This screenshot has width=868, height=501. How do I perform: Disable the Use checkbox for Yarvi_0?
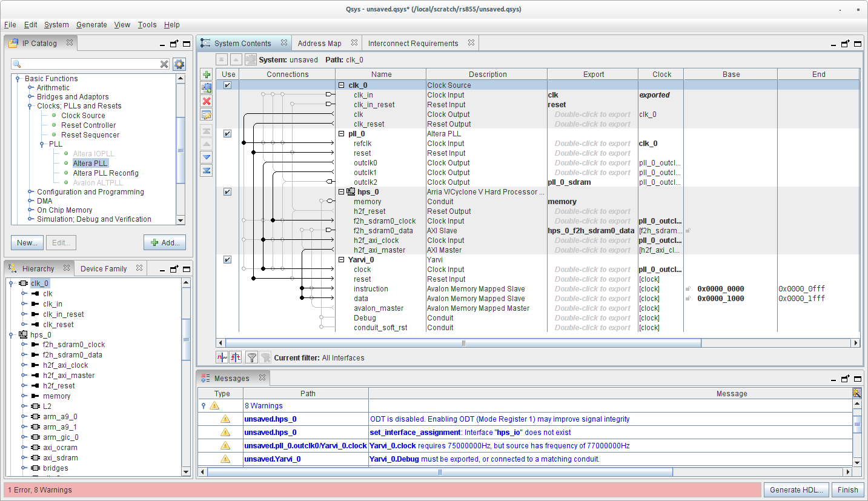pos(227,260)
